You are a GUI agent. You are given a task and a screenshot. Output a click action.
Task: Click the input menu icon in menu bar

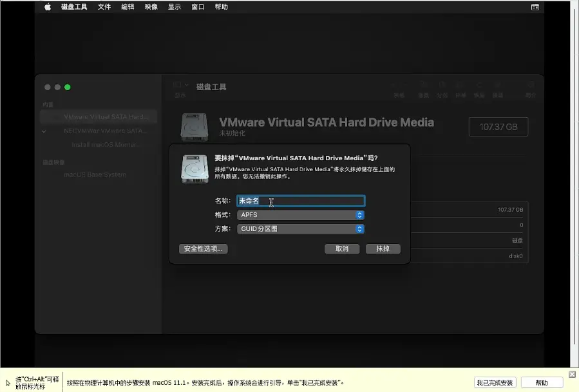point(535,7)
